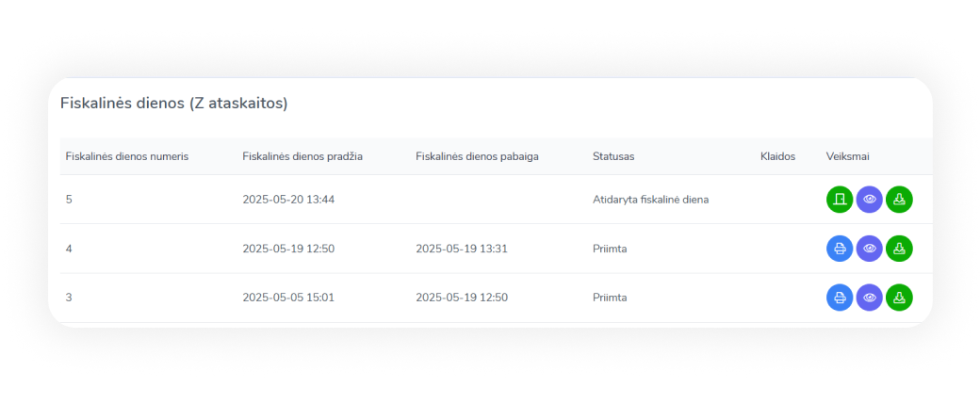View details of fiscal day 5
The image size is (980, 403).
(x=870, y=200)
